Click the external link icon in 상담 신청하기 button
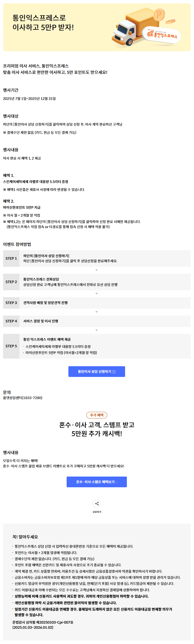The width and height of the screenshot is (194, 644). click(114, 372)
